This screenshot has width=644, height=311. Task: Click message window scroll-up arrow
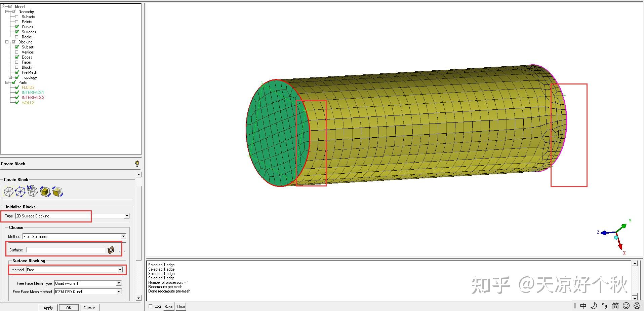point(635,264)
